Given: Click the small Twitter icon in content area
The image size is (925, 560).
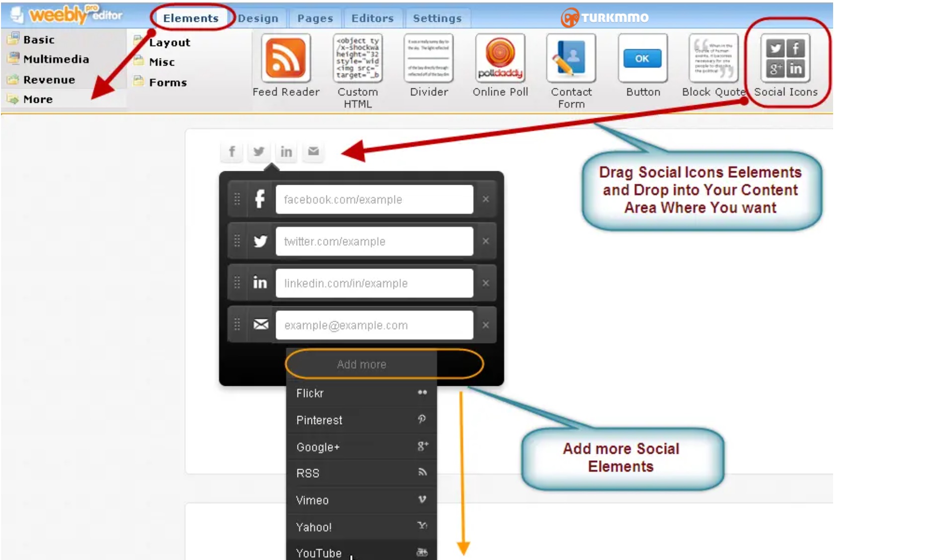Looking at the screenshot, I should [x=259, y=151].
